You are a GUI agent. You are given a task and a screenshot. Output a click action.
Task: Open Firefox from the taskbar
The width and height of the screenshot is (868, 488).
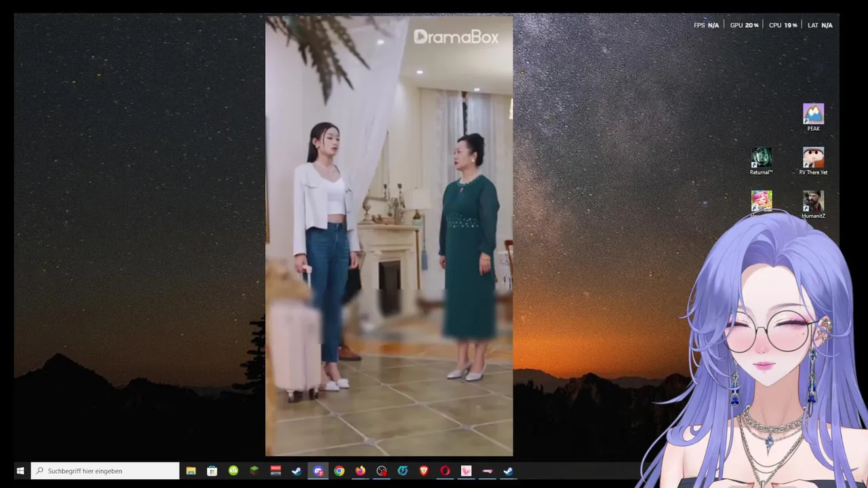coord(360,471)
